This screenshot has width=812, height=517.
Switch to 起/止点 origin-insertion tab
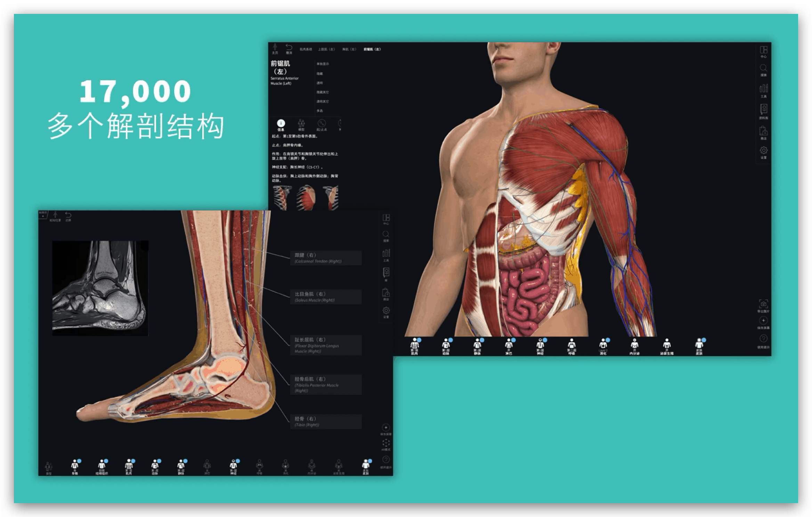[322, 125]
